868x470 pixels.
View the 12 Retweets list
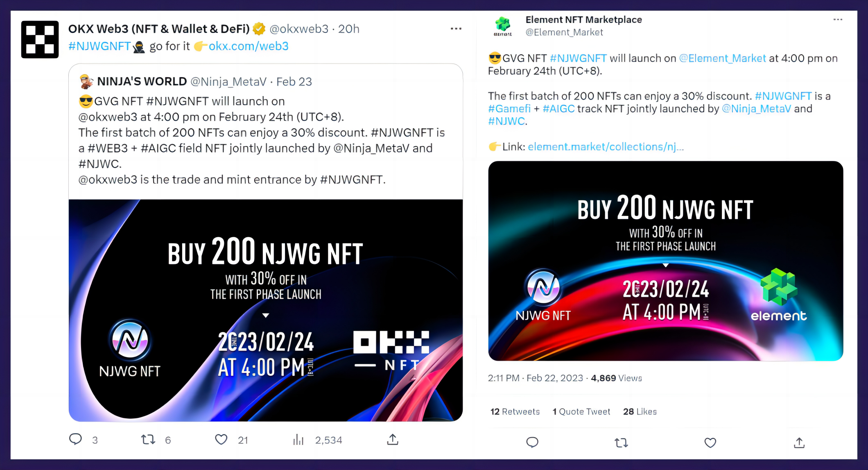point(515,411)
